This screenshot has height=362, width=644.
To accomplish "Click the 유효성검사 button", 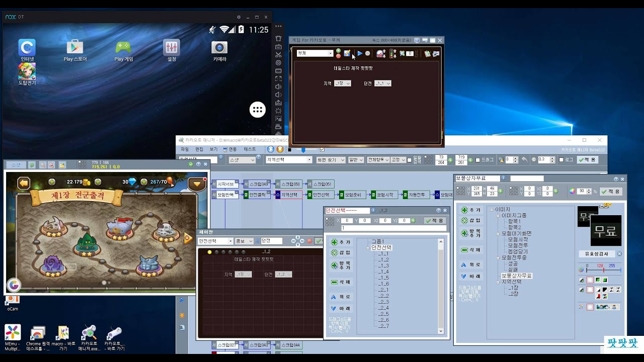I will pyautogui.click(x=597, y=254).
